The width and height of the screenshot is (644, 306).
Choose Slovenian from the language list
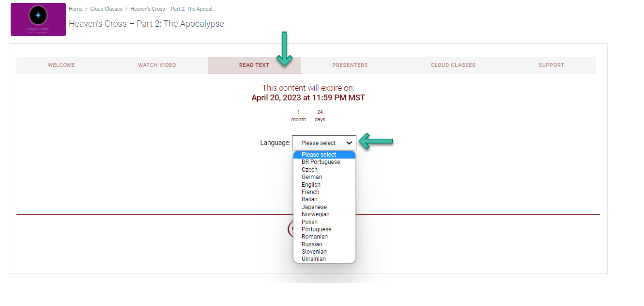coord(324,252)
